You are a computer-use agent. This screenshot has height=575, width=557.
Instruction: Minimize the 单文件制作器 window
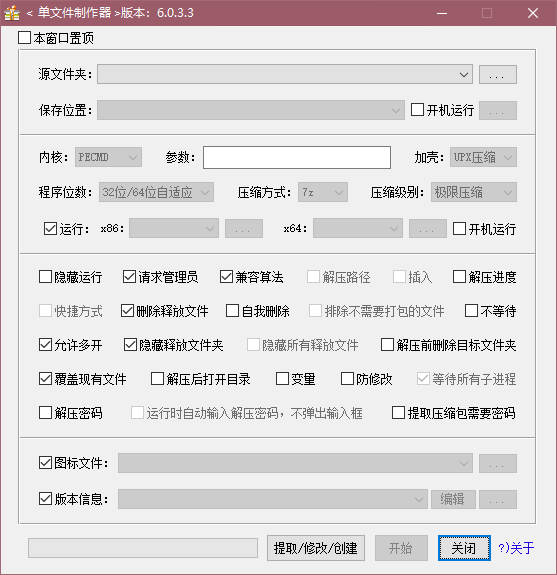442,13
